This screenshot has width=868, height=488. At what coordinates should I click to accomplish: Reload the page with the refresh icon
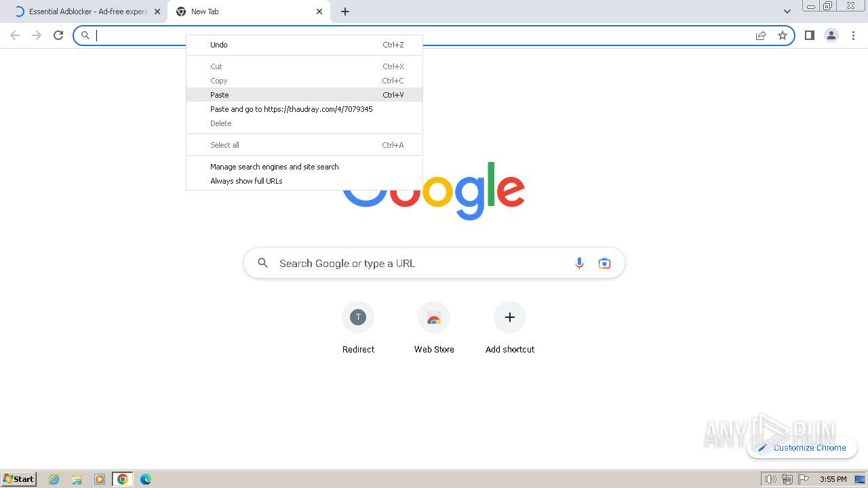[58, 35]
